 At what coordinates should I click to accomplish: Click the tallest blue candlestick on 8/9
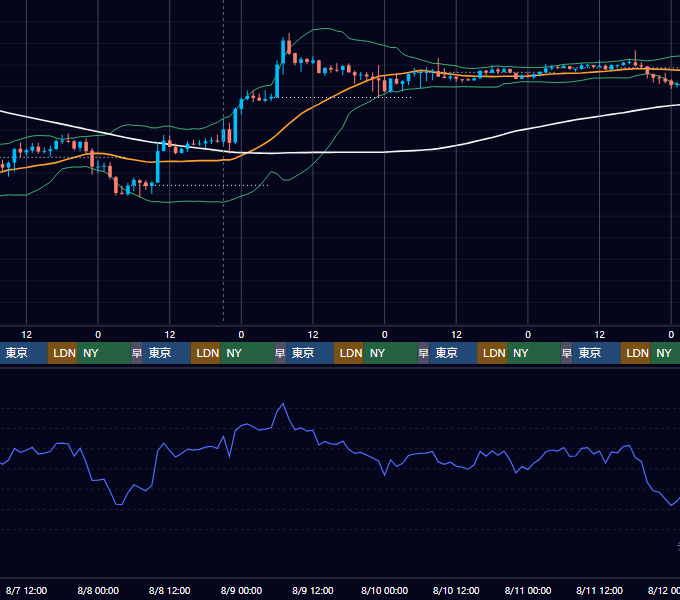tap(277, 81)
